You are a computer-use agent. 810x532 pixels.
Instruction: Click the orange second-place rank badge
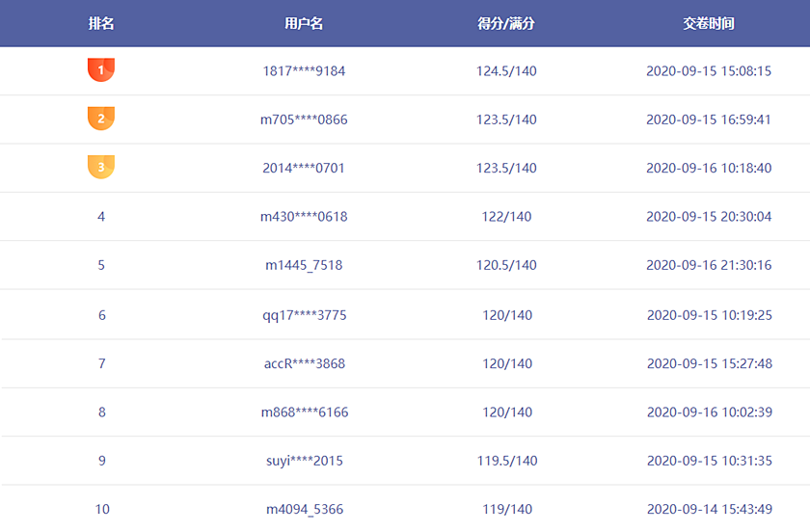click(101, 119)
